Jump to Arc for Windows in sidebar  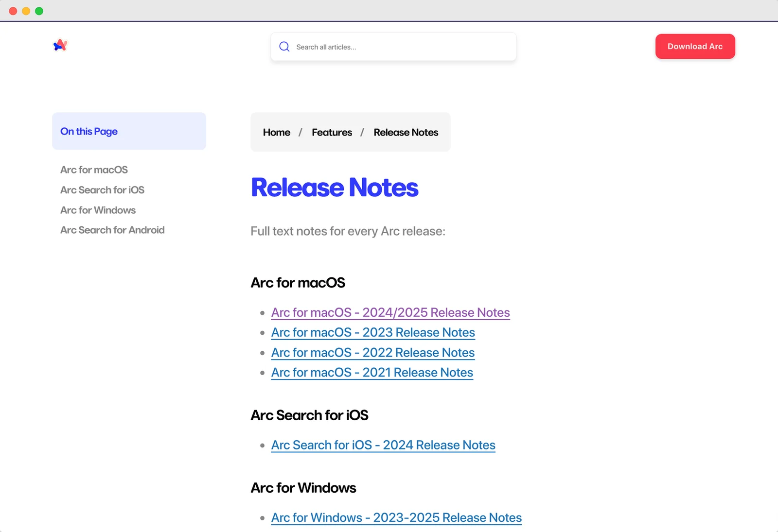[98, 210]
